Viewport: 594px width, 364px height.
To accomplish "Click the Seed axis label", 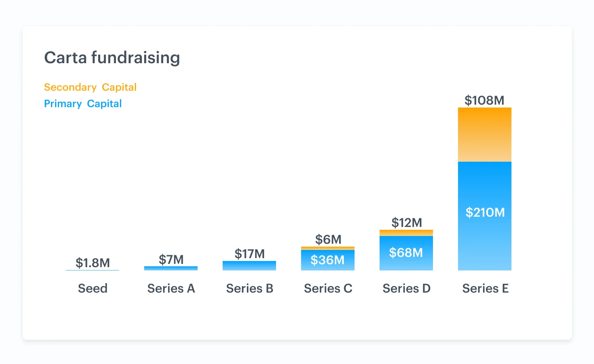I will click(x=93, y=288).
